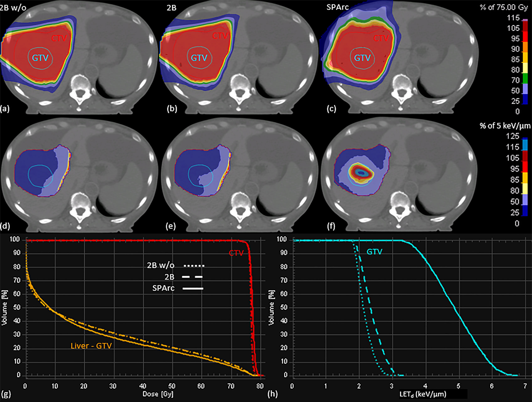The image size is (532, 402).
Task: Click the panel label (b)
Action: (172, 109)
